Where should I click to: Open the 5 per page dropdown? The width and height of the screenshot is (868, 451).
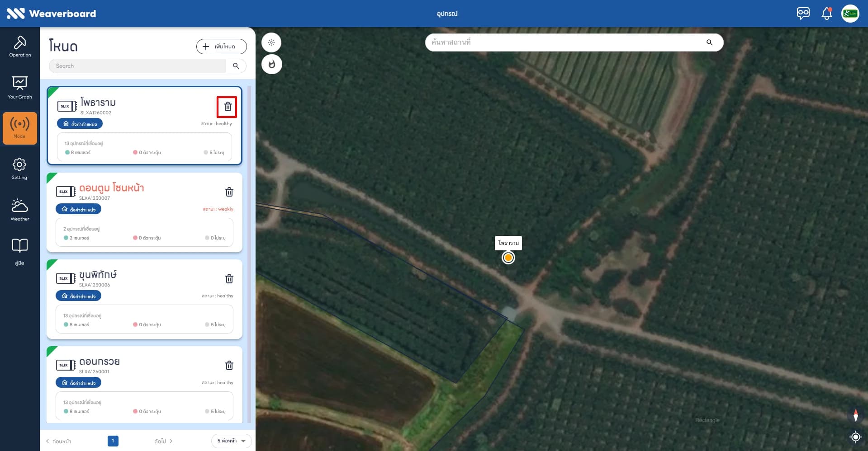[x=232, y=441]
